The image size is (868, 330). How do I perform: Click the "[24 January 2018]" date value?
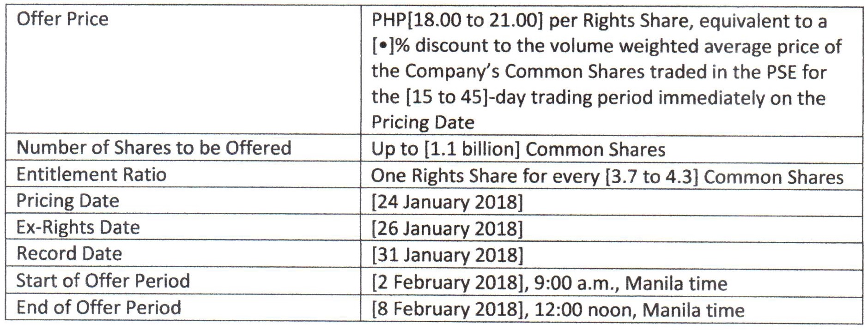click(x=447, y=203)
